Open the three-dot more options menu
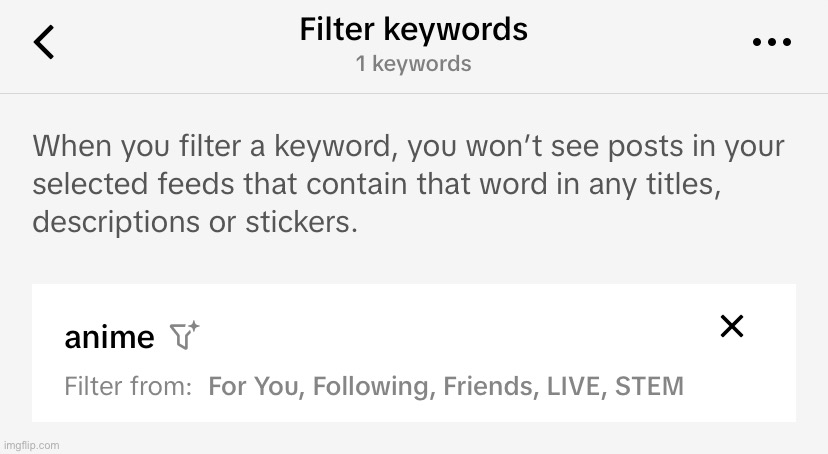 [770, 42]
